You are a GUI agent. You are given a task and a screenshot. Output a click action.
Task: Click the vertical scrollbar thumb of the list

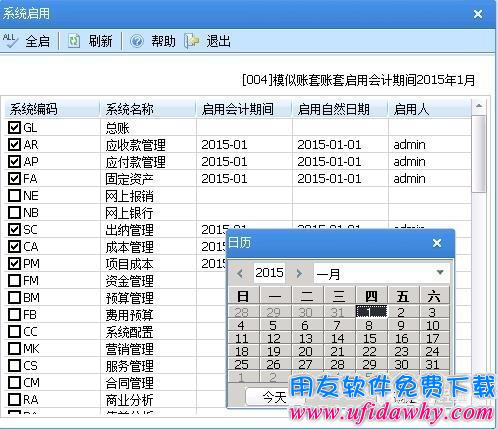click(x=479, y=153)
